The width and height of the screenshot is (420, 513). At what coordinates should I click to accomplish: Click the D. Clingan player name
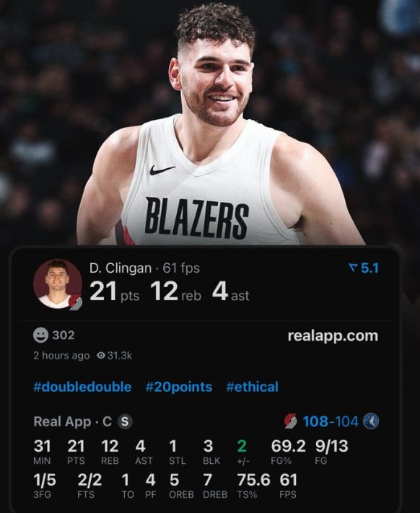[x=121, y=268]
